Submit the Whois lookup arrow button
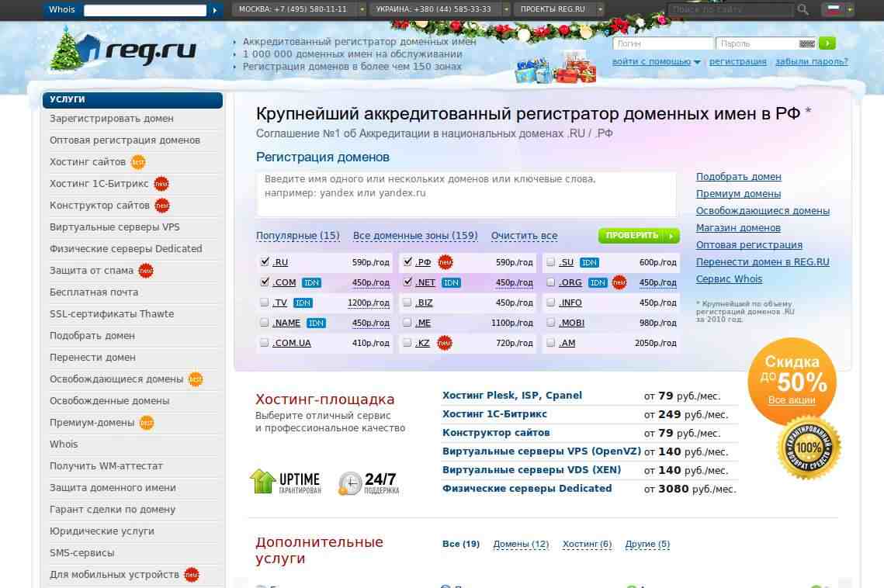 pyautogui.click(x=215, y=10)
